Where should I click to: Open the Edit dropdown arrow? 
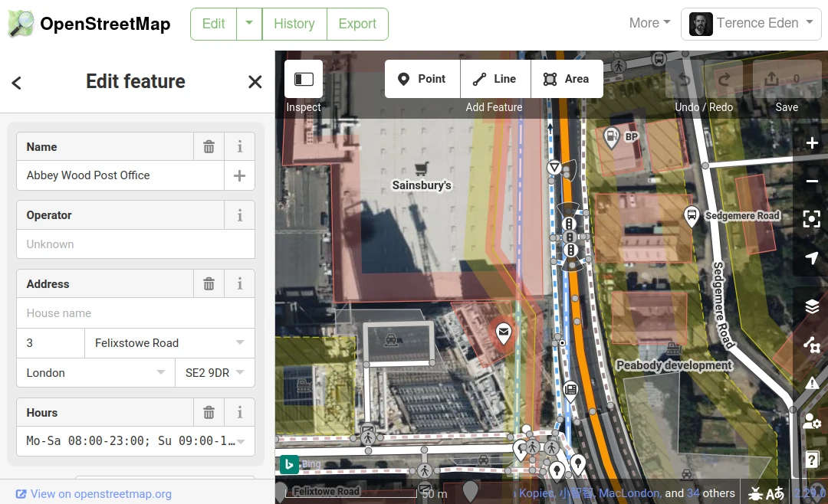click(249, 24)
